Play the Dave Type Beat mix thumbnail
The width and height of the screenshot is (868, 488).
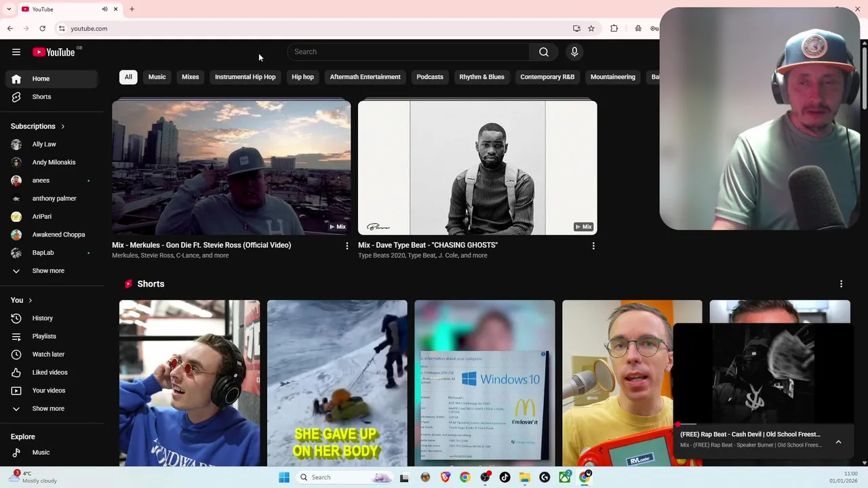(477, 167)
